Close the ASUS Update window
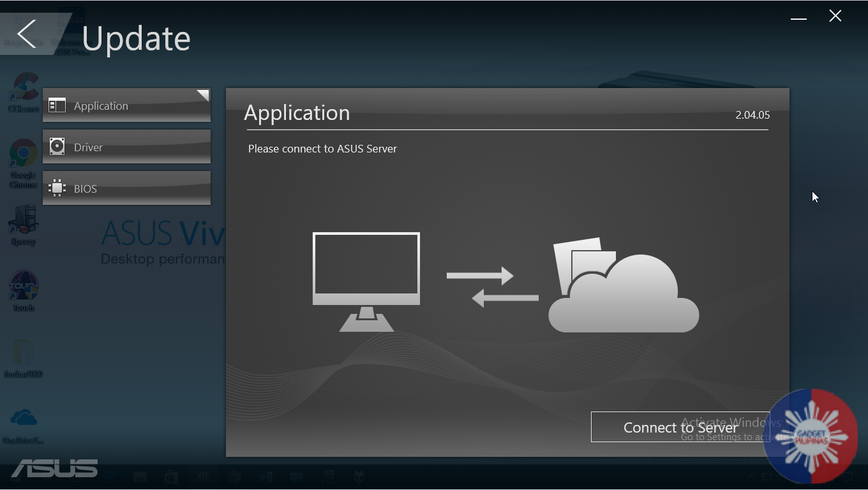This screenshot has width=868, height=490. 835,17
